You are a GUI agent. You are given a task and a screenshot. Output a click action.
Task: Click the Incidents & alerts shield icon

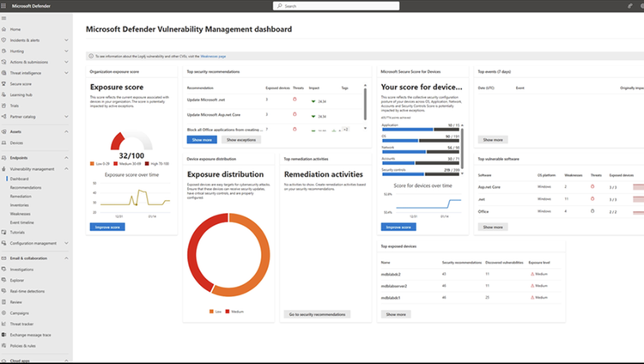coord(3,40)
